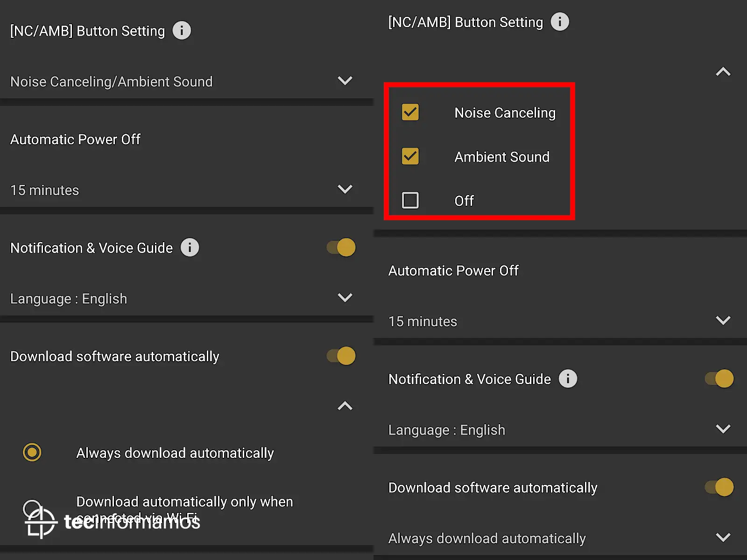This screenshot has width=747, height=560.
Task: Collapse left download options list
Action: pyautogui.click(x=345, y=406)
